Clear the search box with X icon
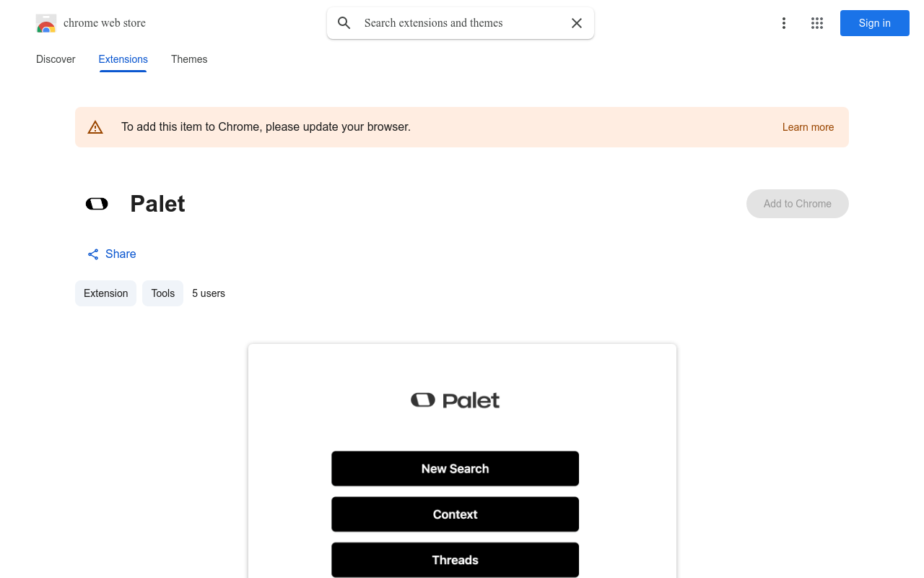924x578 pixels. coord(577,23)
